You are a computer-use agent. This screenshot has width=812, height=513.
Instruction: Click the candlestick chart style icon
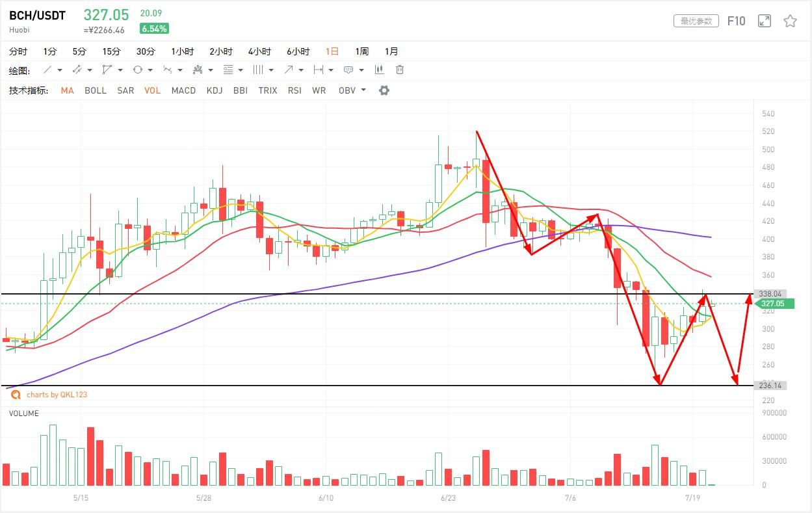click(379, 70)
